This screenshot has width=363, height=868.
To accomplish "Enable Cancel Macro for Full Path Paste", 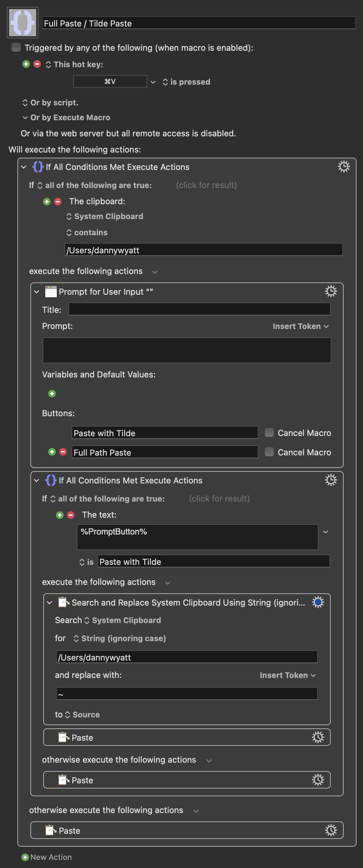I will tap(269, 451).
